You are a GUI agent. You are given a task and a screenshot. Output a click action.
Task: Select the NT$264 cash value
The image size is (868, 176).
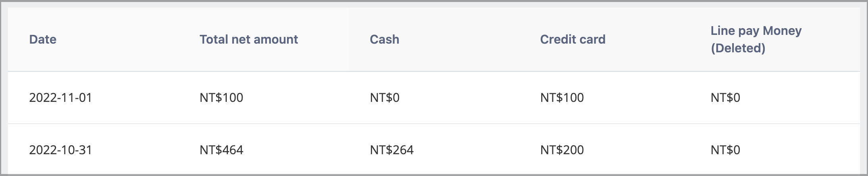[392, 150]
